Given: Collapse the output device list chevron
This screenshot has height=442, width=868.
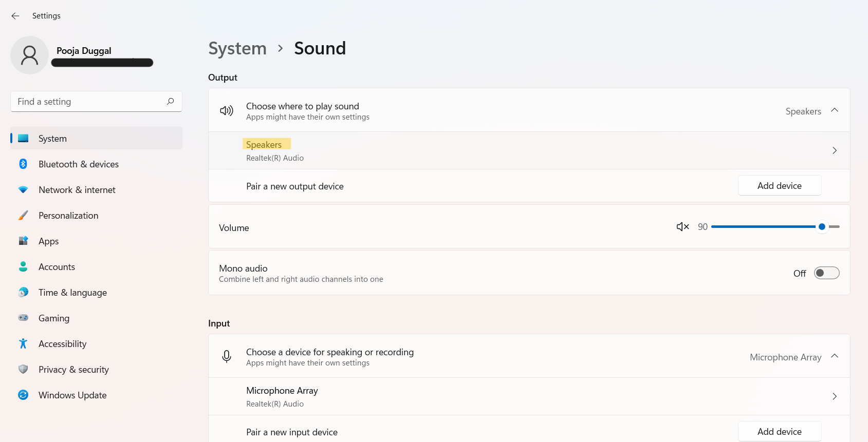Looking at the screenshot, I should tap(835, 110).
